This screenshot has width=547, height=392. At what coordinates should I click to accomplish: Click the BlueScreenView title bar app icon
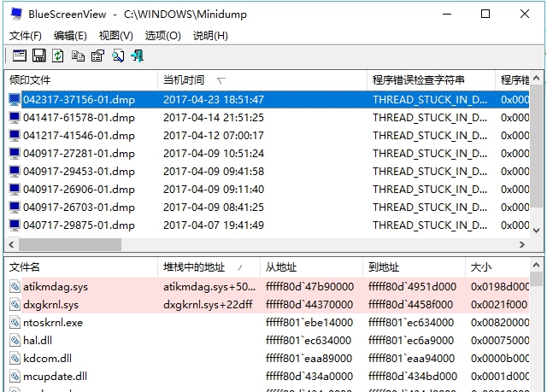pyautogui.click(x=16, y=14)
